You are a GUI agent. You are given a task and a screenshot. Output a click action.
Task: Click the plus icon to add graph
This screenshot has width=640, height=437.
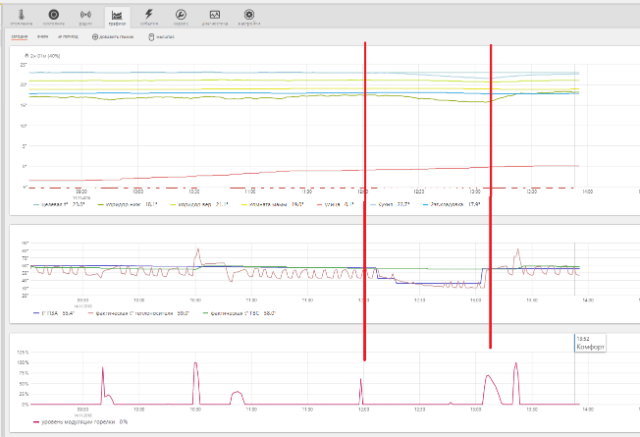(x=94, y=37)
